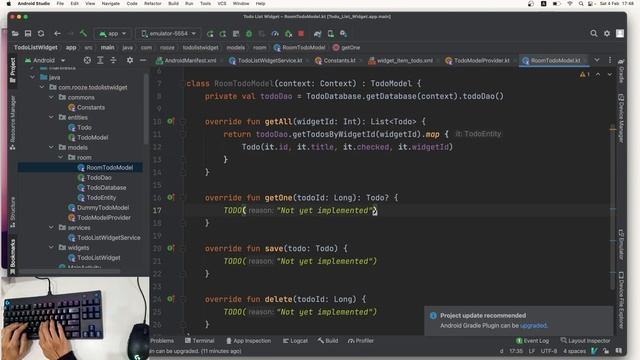
Task: Click the upgraded link in notification
Action: [533, 326]
